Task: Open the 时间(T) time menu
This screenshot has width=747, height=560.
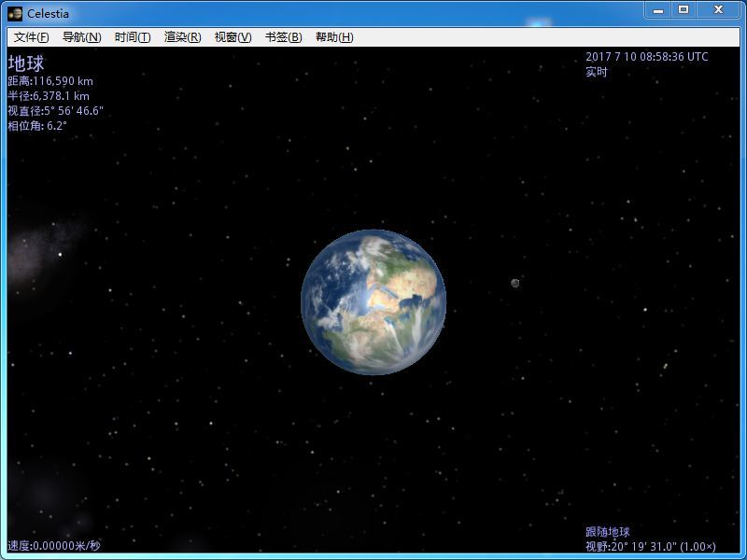Action: pyautogui.click(x=133, y=37)
